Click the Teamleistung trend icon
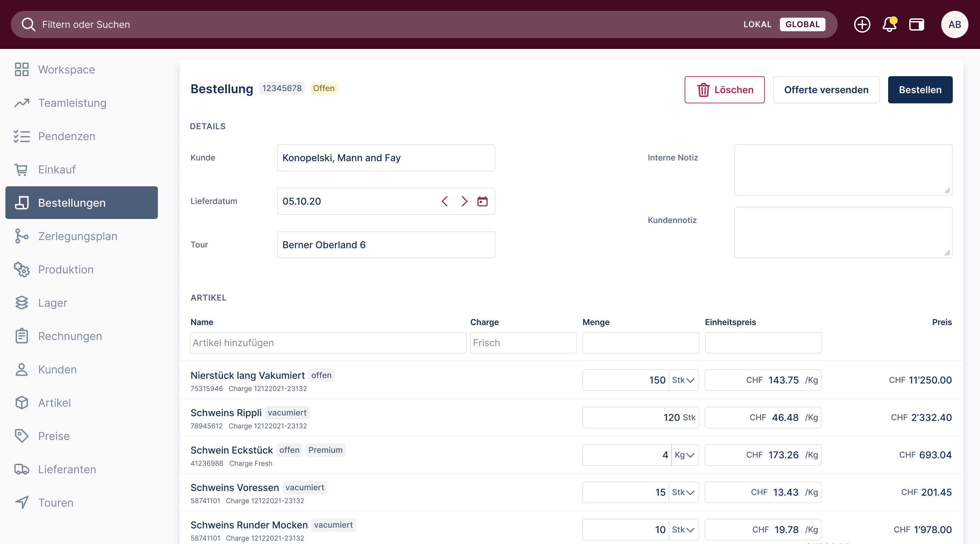 (22, 103)
